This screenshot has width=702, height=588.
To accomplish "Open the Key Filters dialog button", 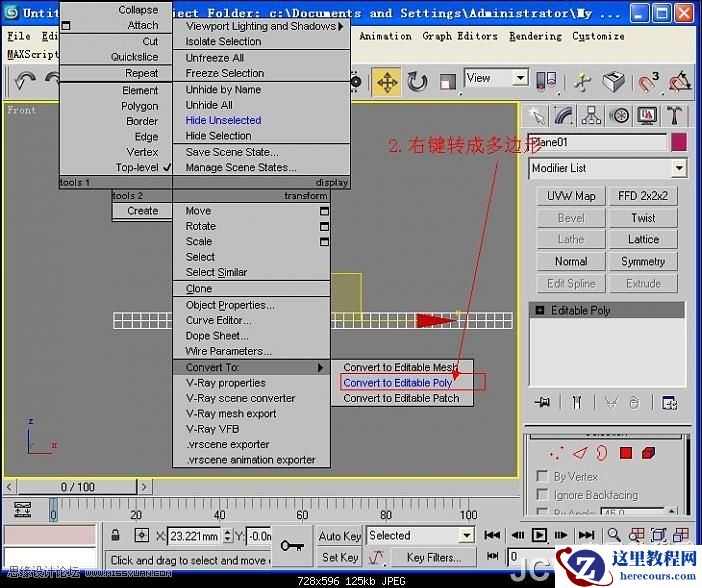I will point(433,558).
